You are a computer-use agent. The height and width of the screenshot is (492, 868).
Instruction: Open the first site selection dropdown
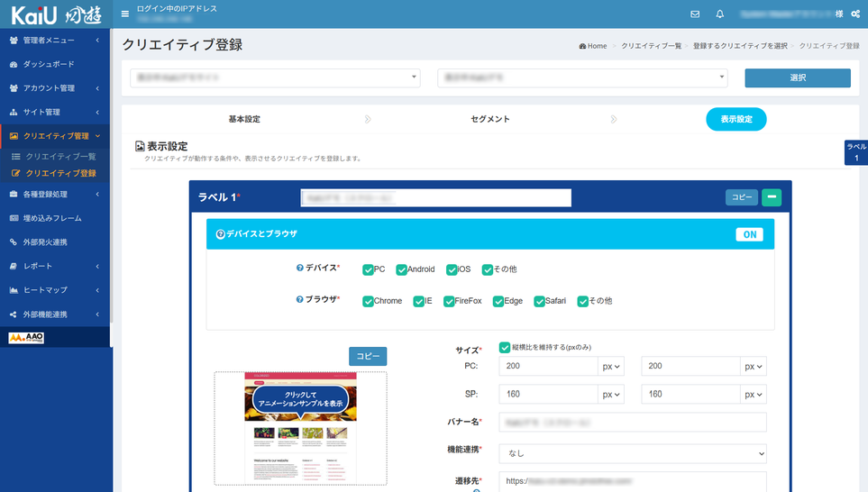275,78
